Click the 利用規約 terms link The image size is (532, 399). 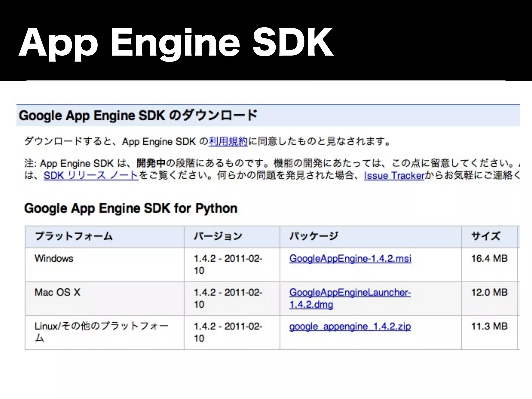(x=228, y=142)
